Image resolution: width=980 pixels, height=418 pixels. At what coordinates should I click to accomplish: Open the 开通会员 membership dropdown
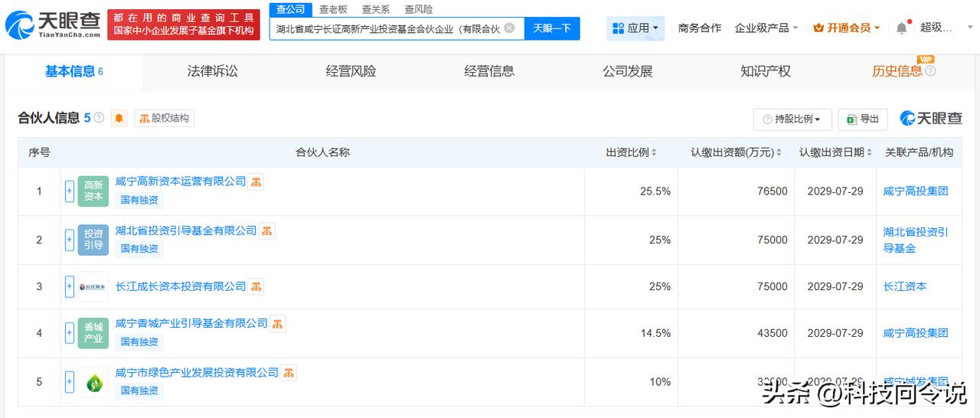pyautogui.click(x=846, y=28)
